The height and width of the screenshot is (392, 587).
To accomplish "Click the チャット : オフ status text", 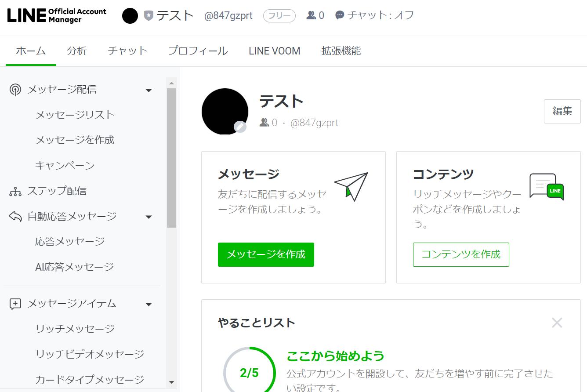I will (x=381, y=15).
